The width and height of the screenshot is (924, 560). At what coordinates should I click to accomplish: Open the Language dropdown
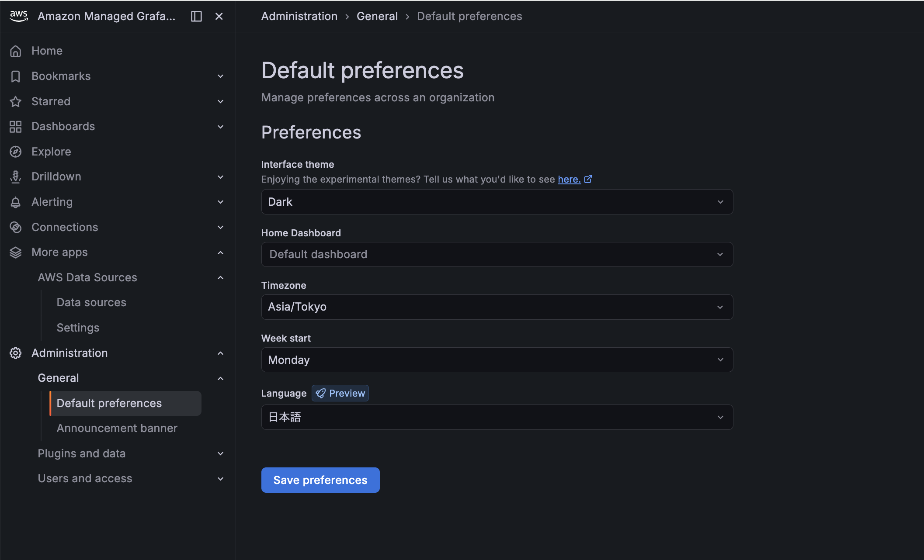point(497,417)
